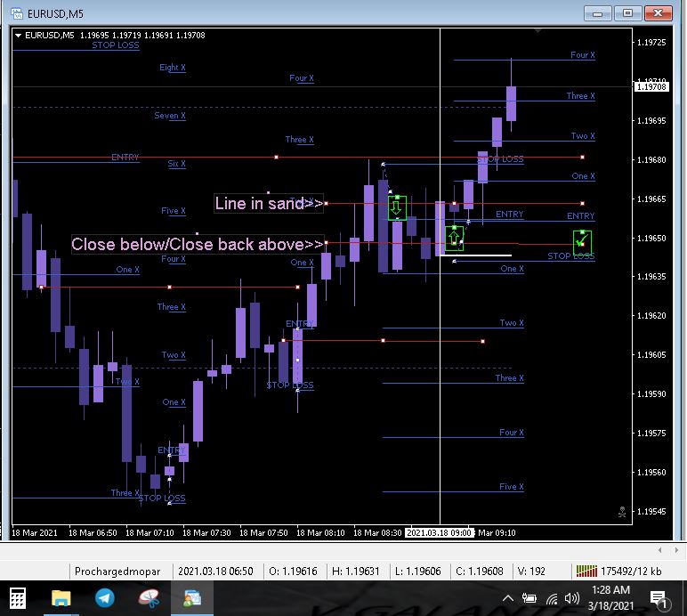Image resolution: width=687 pixels, height=616 pixels.
Task: Click left anchor of 'Close back above' red line
Action: [x=326, y=242]
